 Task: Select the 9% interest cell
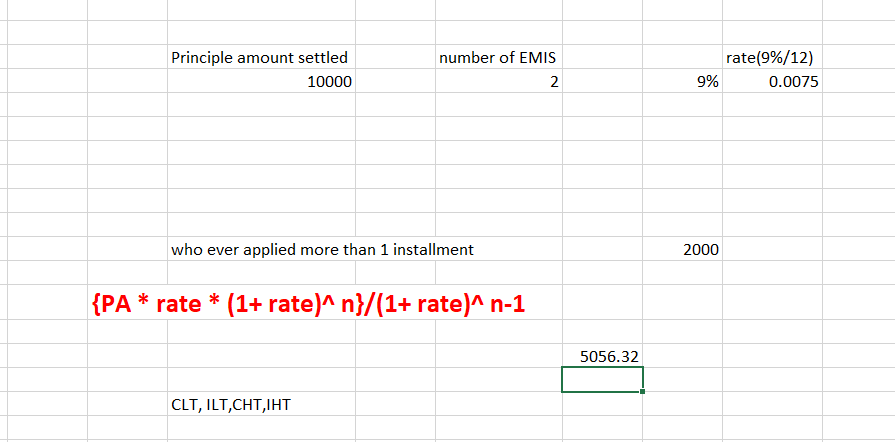(682, 81)
